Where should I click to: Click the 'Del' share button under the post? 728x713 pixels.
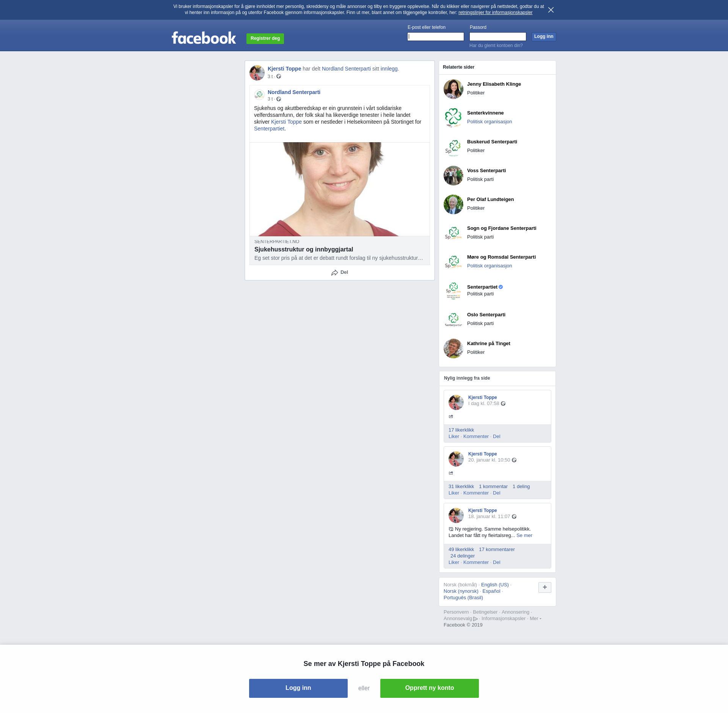340,272
